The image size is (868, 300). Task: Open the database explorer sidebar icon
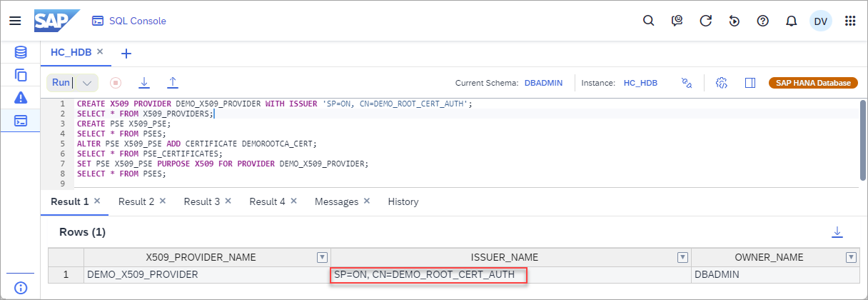pos(21,52)
